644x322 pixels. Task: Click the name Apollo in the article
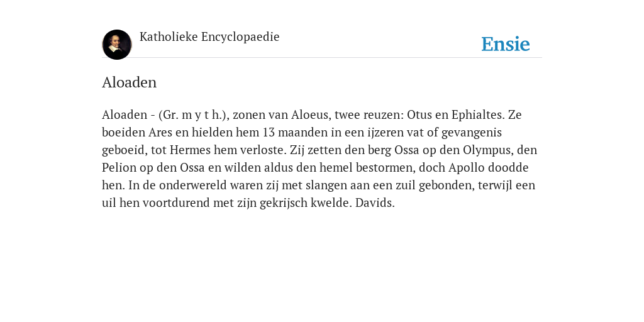pyautogui.click(x=467, y=167)
